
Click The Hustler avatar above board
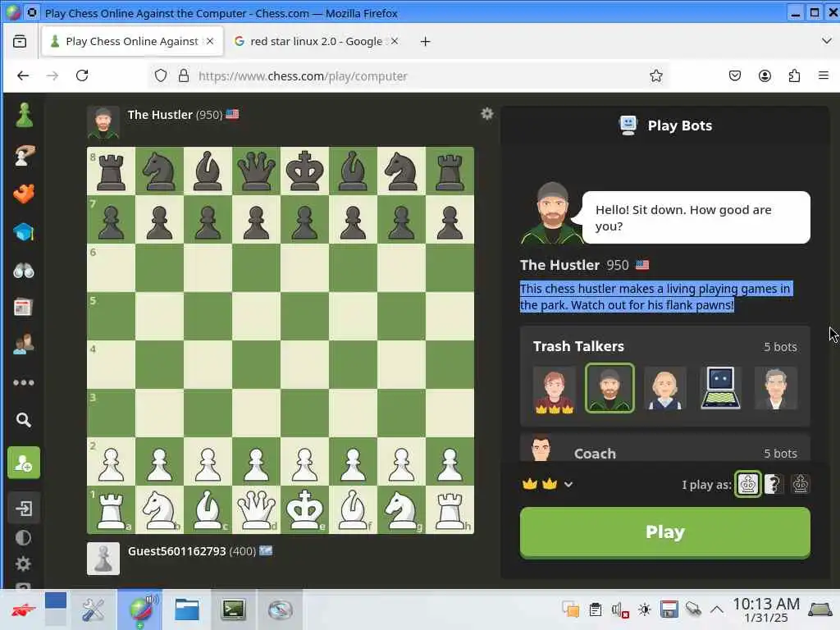[x=103, y=123]
